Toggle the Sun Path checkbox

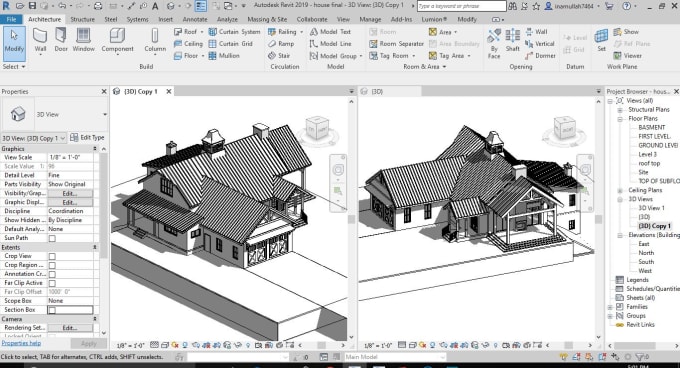tap(52, 238)
